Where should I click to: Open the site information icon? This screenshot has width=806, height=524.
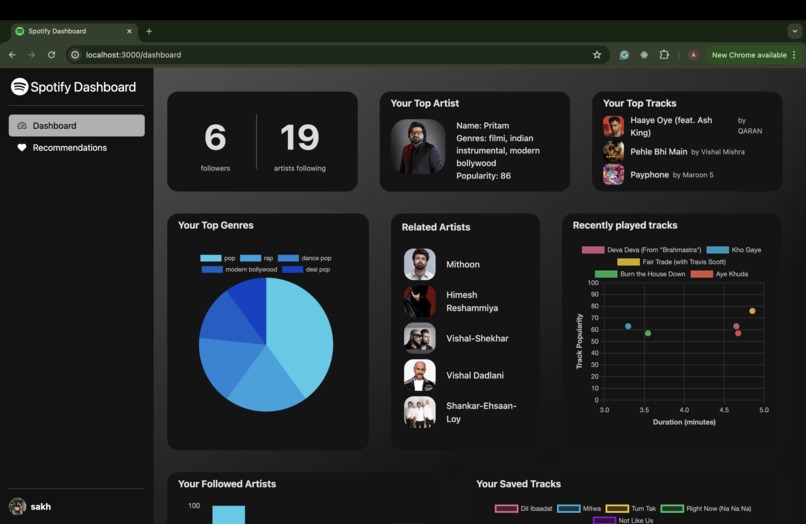(75, 55)
